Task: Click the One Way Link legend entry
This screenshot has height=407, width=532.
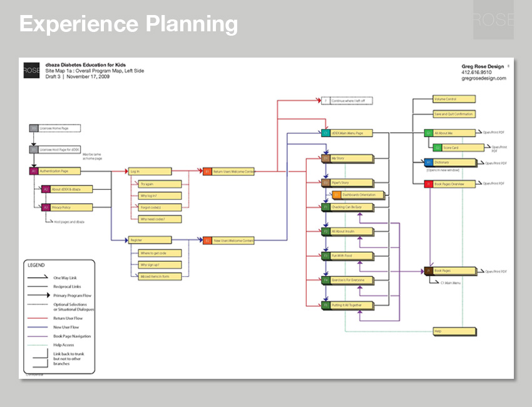Action: point(65,277)
